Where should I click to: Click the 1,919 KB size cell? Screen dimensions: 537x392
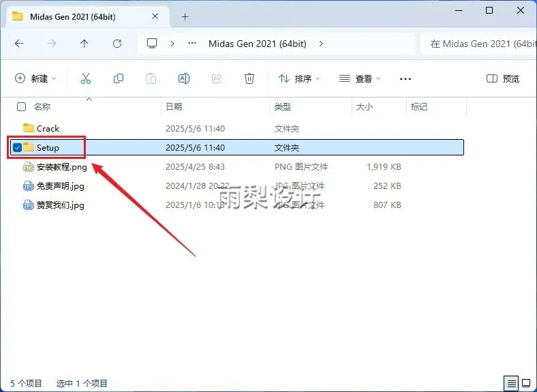[384, 167]
